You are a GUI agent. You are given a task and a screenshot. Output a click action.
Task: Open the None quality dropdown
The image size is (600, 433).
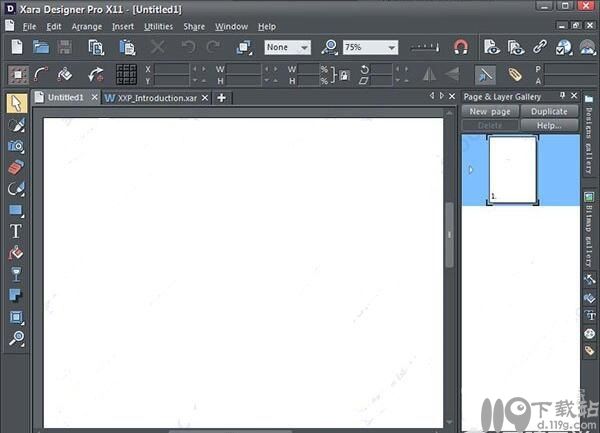(x=287, y=47)
